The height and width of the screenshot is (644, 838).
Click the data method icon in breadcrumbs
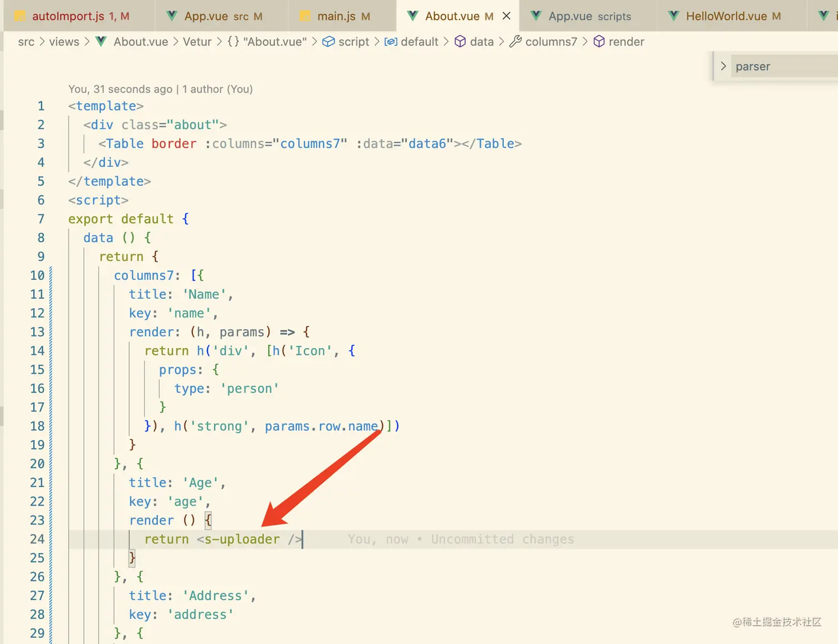coord(460,42)
